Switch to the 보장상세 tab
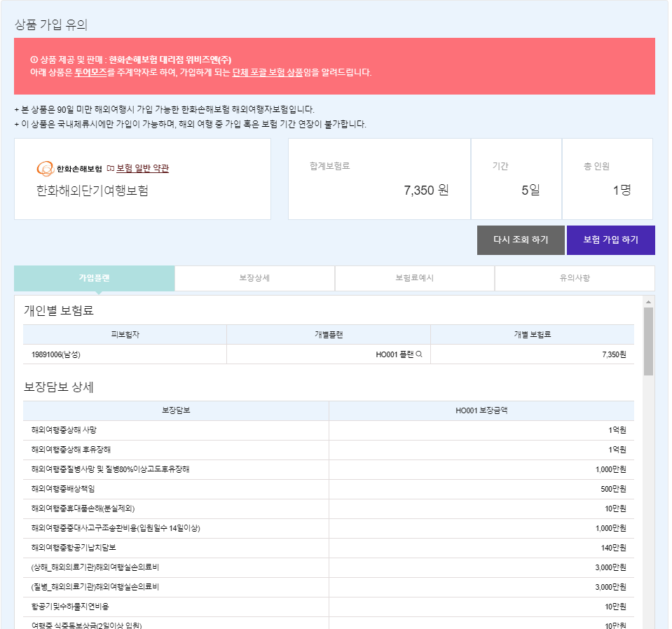The image size is (672, 629). 254,278
